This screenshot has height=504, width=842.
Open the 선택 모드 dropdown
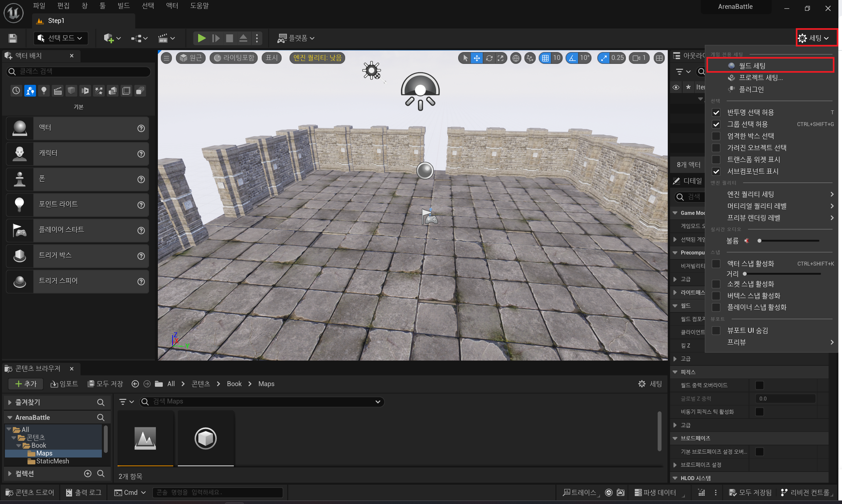(x=61, y=38)
